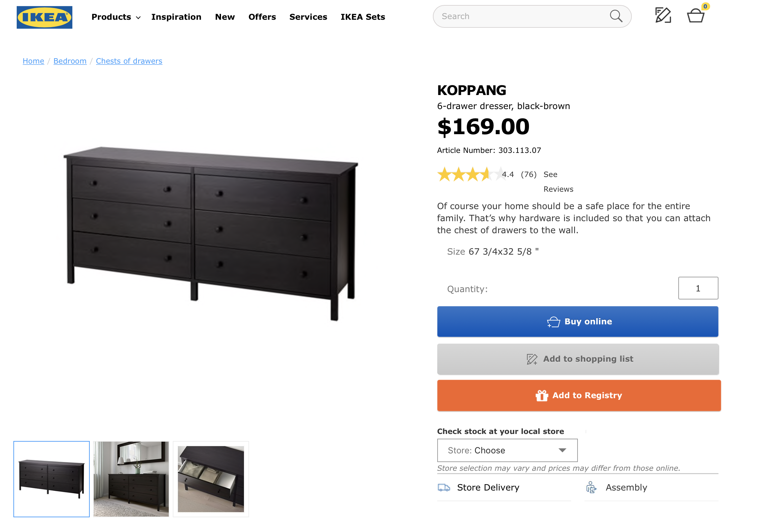The width and height of the screenshot is (762, 532).
Task: Open the Inspiration menu item
Action: click(x=176, y=17)
